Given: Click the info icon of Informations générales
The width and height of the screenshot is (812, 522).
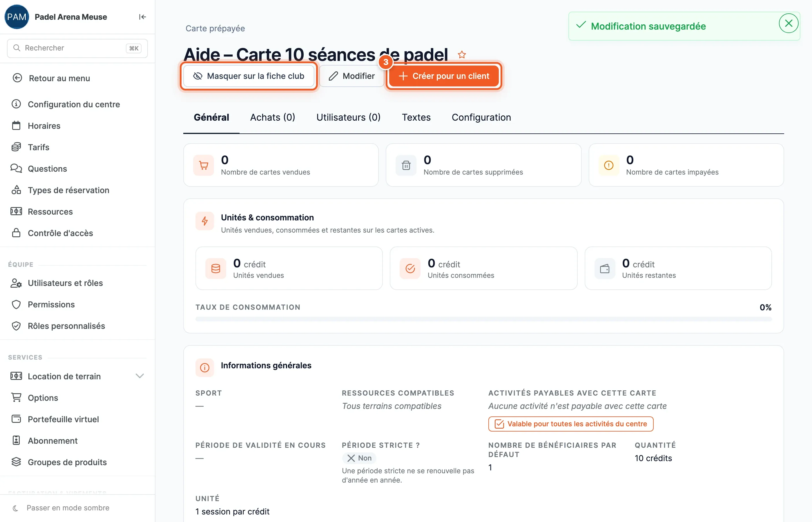Looking at the screenshot, I should coord(205,367).
